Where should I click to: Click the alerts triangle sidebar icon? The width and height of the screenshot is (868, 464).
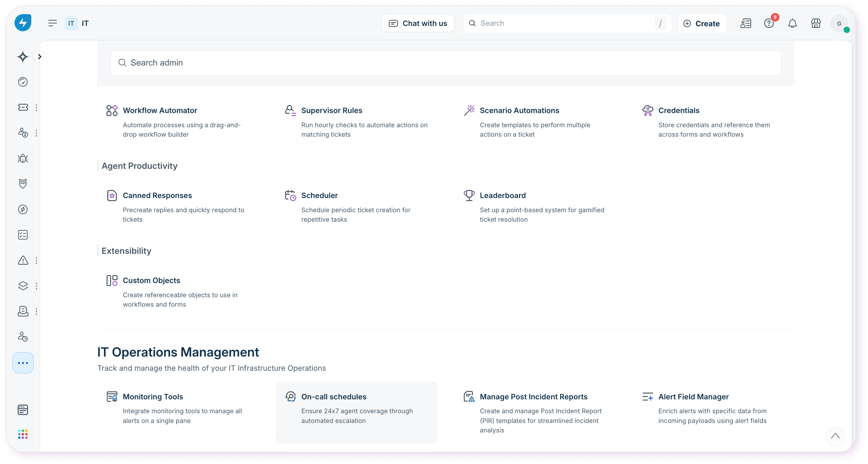point(23,260)
